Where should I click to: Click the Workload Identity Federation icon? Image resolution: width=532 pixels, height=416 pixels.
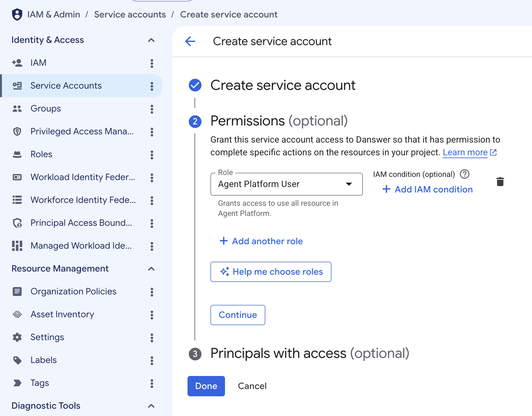point(17,177)
